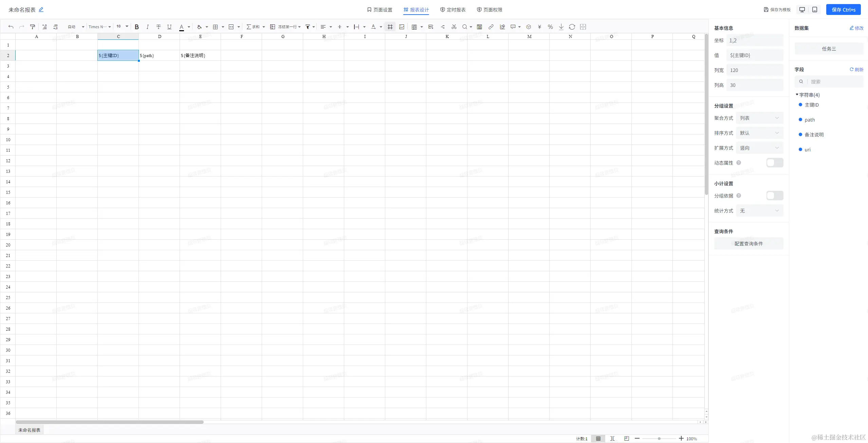868x443 pixels.
Task: Open the 定时报表 tab
Action: point(453,10)
